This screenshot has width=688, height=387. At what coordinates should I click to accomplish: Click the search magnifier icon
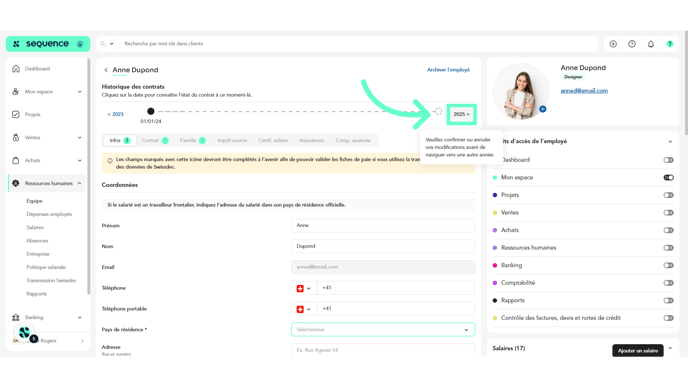pyautogui.click(x=103, y=43)
